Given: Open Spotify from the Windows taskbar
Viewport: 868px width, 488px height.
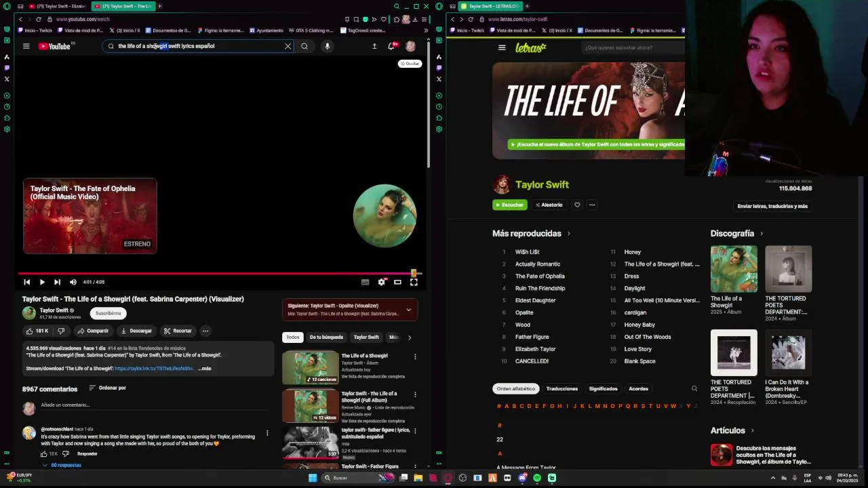Looking at the screenshot, I should [537, 478].
